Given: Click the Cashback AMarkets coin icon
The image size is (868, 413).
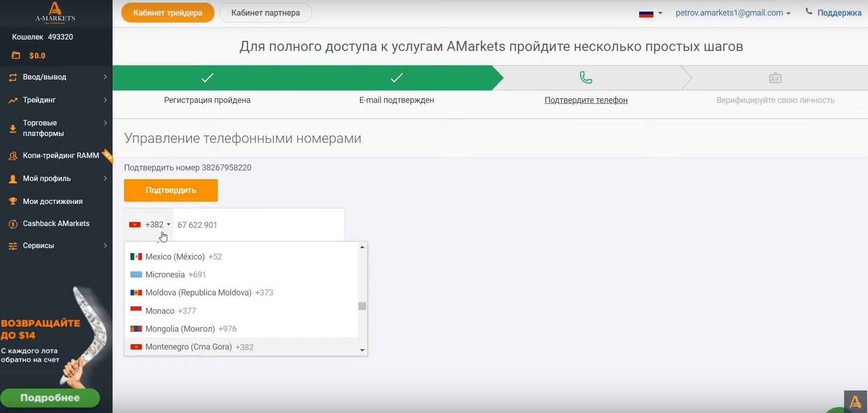Looking at the screenshot, I should [x=13, y=224].
